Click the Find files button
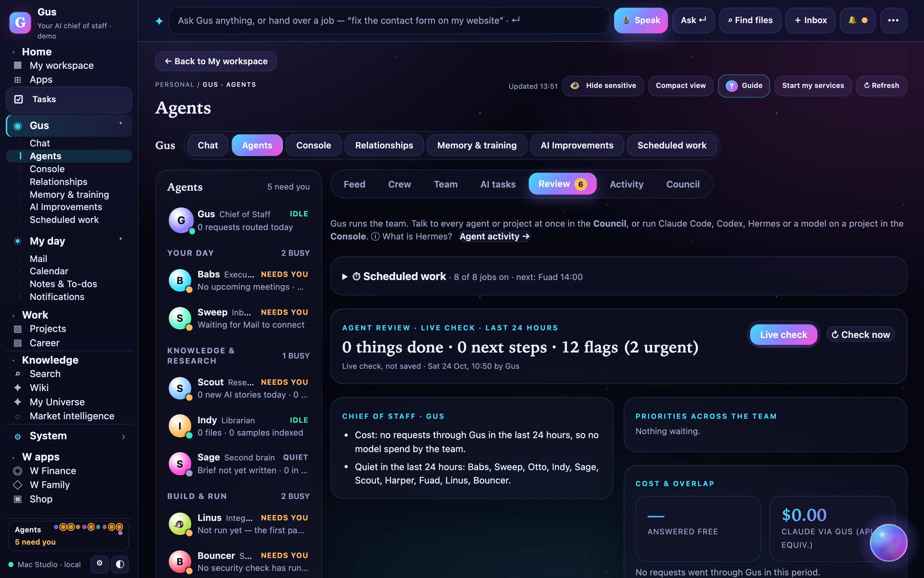Screen dimensions: 924x578 [750, 20]
